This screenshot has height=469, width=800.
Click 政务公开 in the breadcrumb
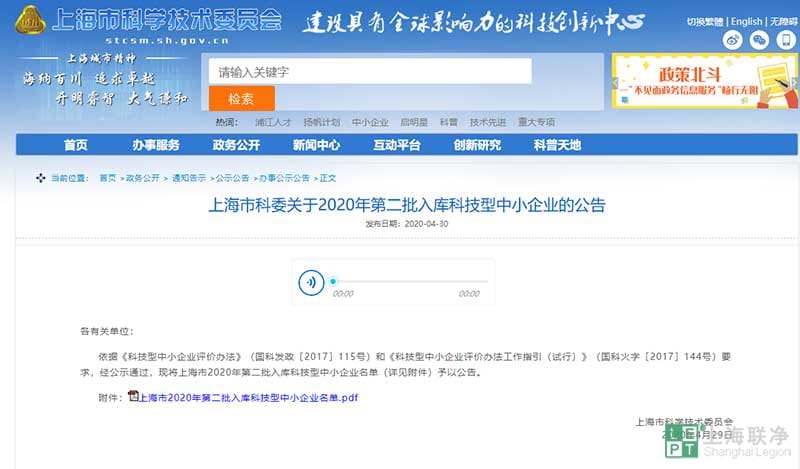pos(143,178)
